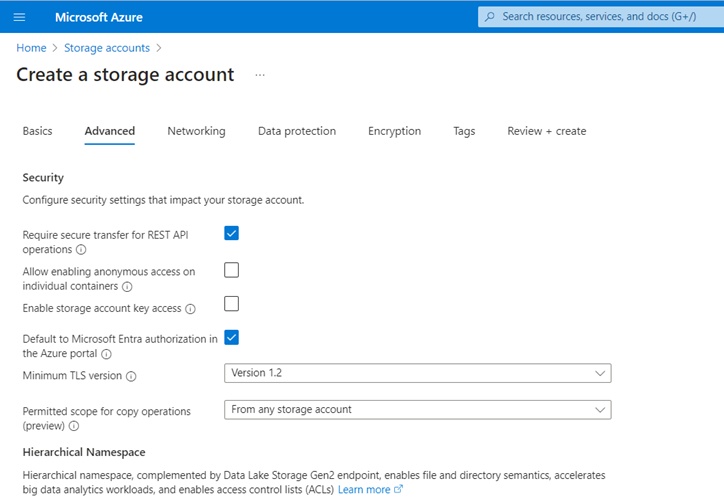The width and height of the screenshot is (724, 504).
Task: Click the Hierarchical Namespace heading
Action: point(84,452)
